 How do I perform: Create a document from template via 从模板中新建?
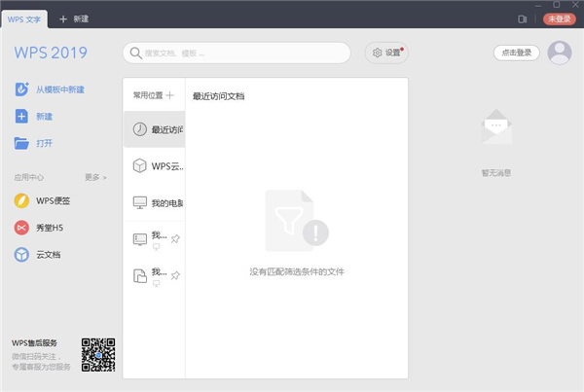[60, 89]
